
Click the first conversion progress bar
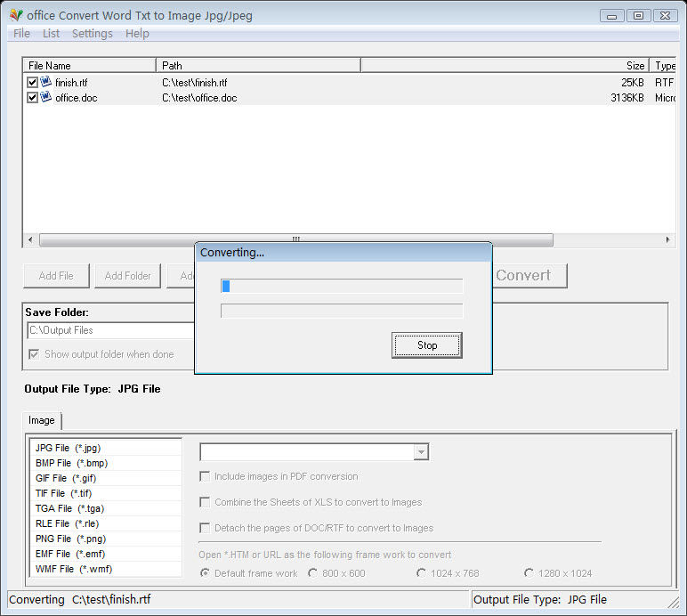342,286
